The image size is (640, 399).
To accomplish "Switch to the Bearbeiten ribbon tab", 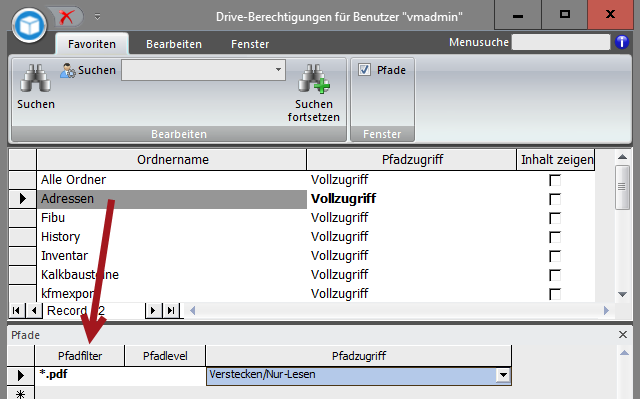I will pos(174,44).
